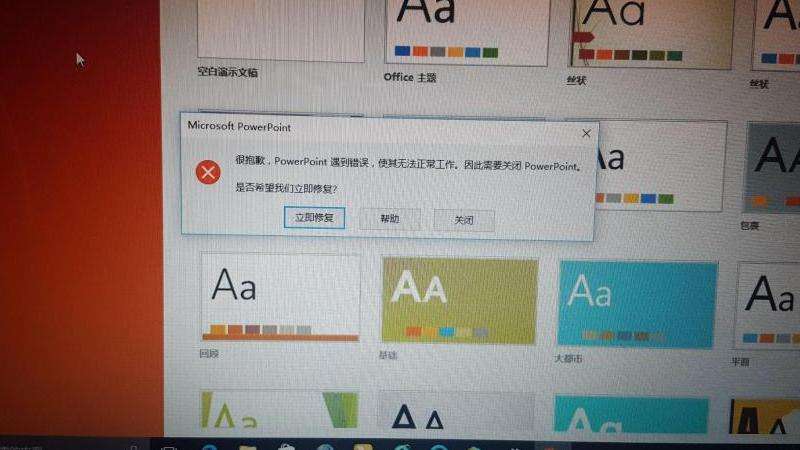The width and height of the screenshot is (800, 450).
Task: Click the red error icon in the dialog
Action: coord(208,173)
